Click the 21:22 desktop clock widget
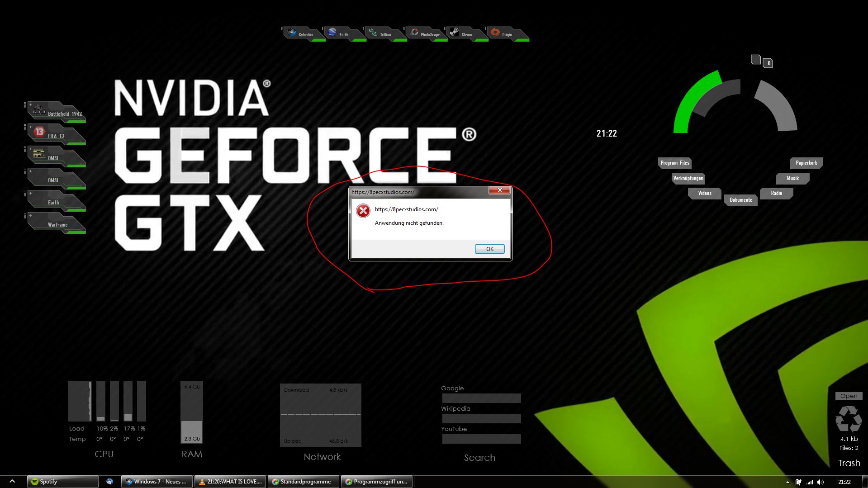Image resolution: width=868 pixels, height=488 pixels. [x=607, y=133]
